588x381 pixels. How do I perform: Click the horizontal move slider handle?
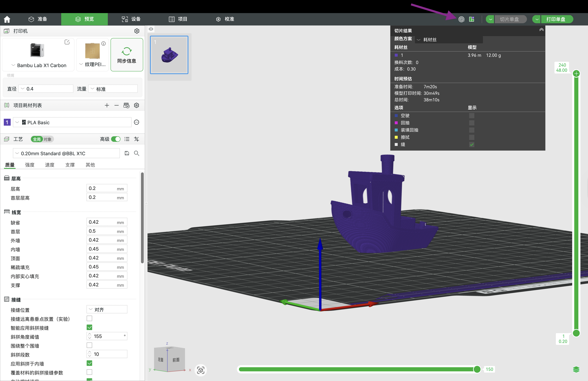pos(477,369)
